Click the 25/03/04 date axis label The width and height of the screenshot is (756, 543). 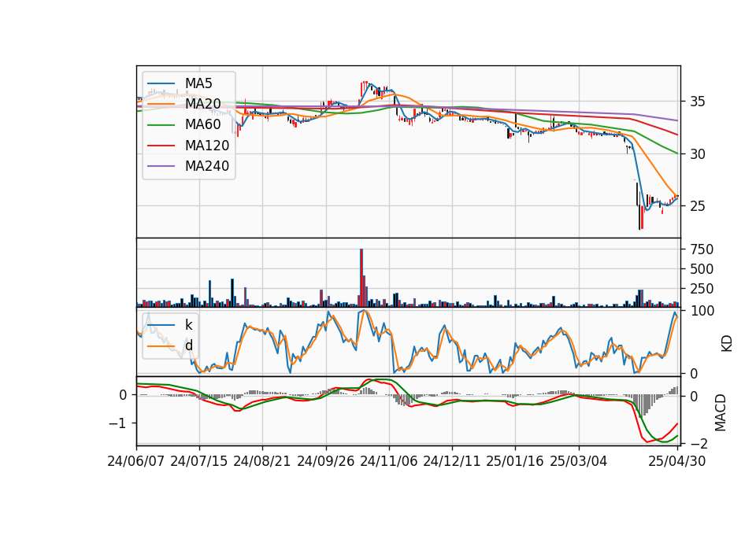pyautogui.click(x=579, y=462)
